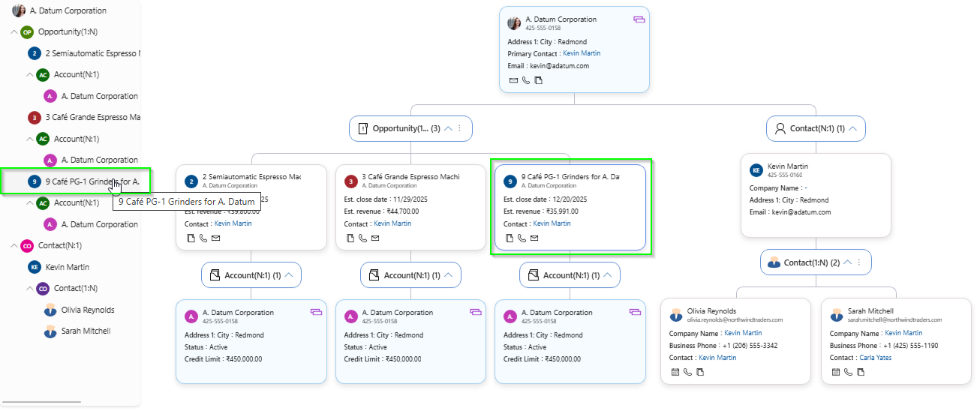Collapse the Opportunity (3) group chevron in chart
The height and width of the screenshot is (411, 980).
click(x=448, y=128)
